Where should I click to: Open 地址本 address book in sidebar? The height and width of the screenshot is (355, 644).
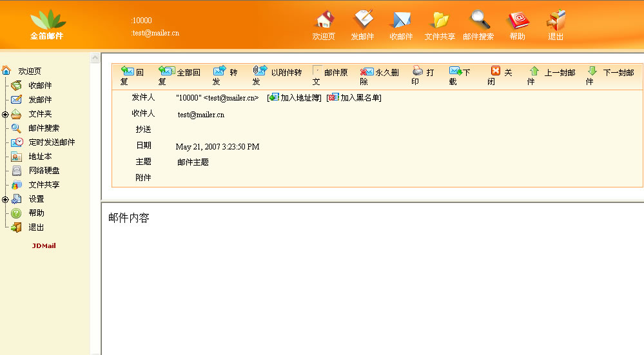click(40, 157)
